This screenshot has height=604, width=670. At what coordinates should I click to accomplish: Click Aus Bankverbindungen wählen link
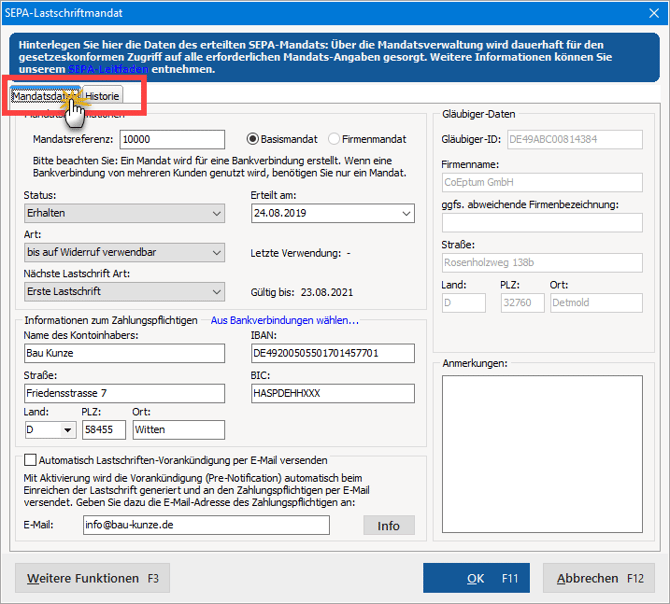click(x=284, y=320)
